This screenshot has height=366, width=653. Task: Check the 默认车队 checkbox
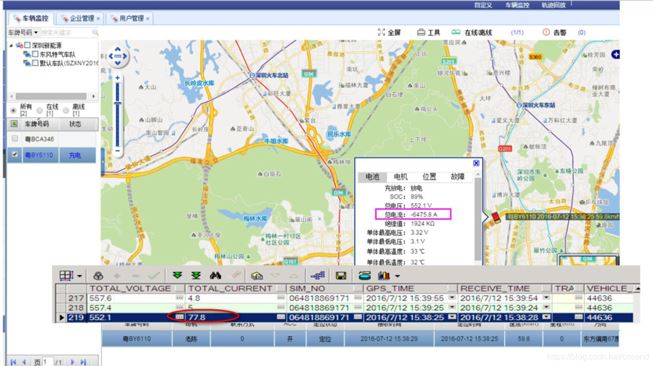tap(35, 63)
